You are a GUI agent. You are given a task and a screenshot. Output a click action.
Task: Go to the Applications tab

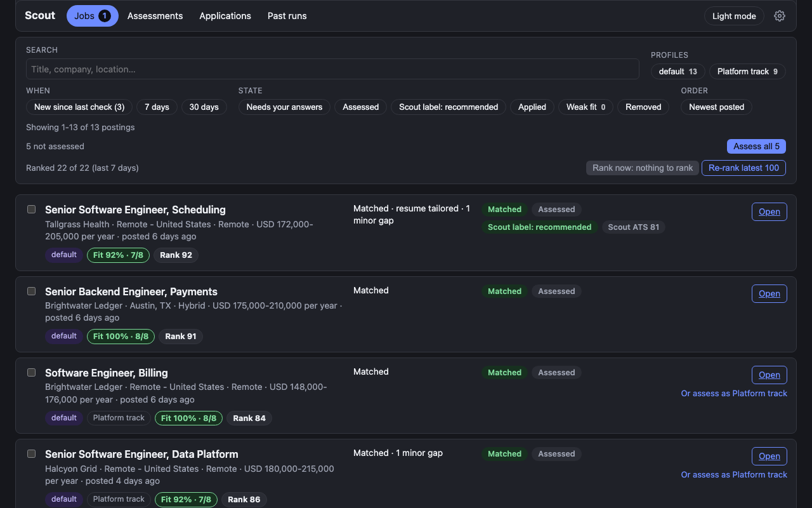[x=225, y=16]
